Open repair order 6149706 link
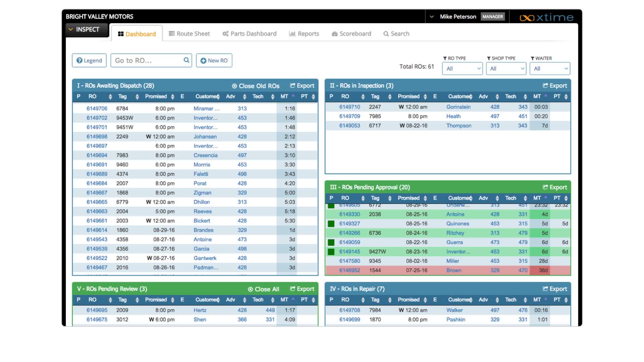The image size is (644, 362). pyautogui.click(x=97, y=109)
